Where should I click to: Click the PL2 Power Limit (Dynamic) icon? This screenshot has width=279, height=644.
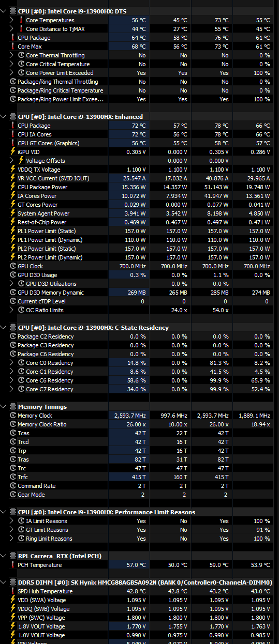[x=13, y=257]
